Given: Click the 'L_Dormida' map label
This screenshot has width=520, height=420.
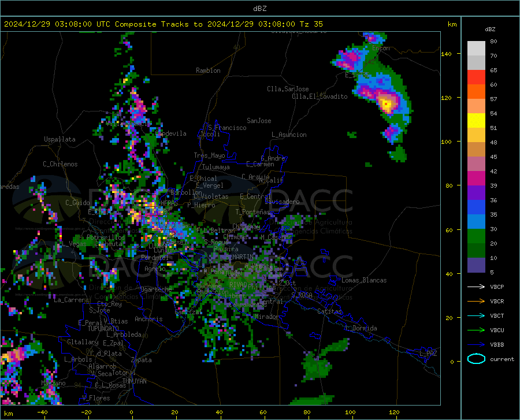Looking at the screenshot, I should pos(361,328).
